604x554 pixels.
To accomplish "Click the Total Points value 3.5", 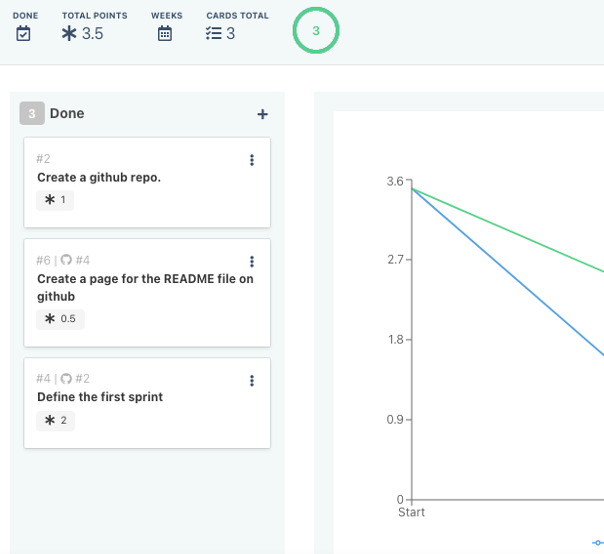I will point(92,34).
